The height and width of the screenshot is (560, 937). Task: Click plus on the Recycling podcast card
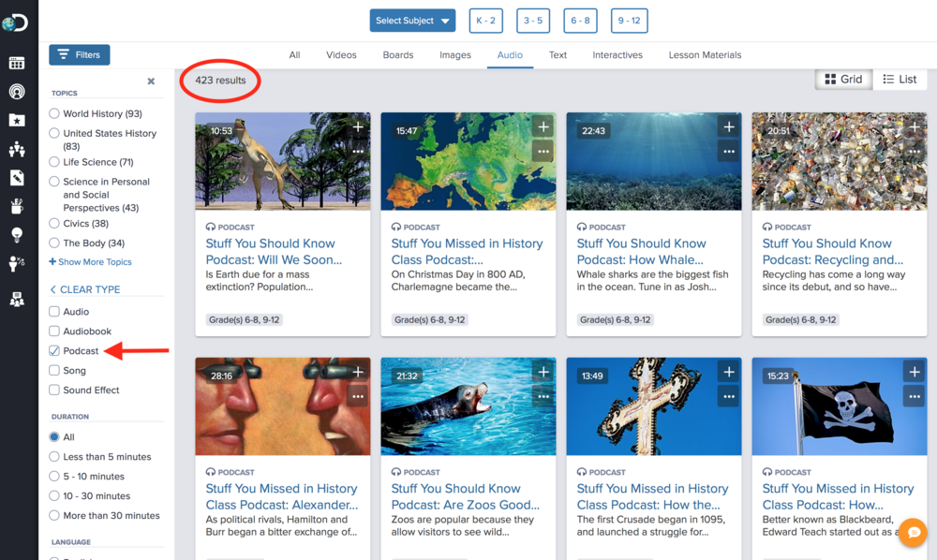pos(915,126)
